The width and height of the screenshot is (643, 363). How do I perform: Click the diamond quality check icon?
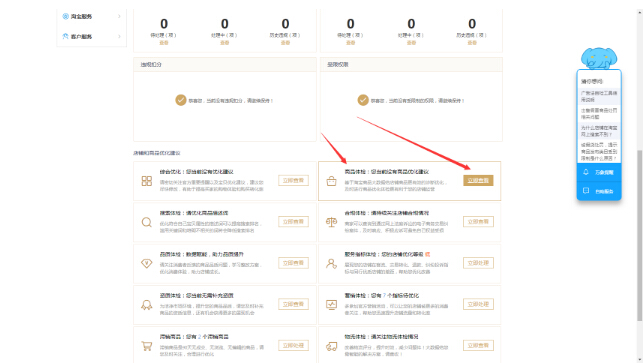[x=146, y=263]
